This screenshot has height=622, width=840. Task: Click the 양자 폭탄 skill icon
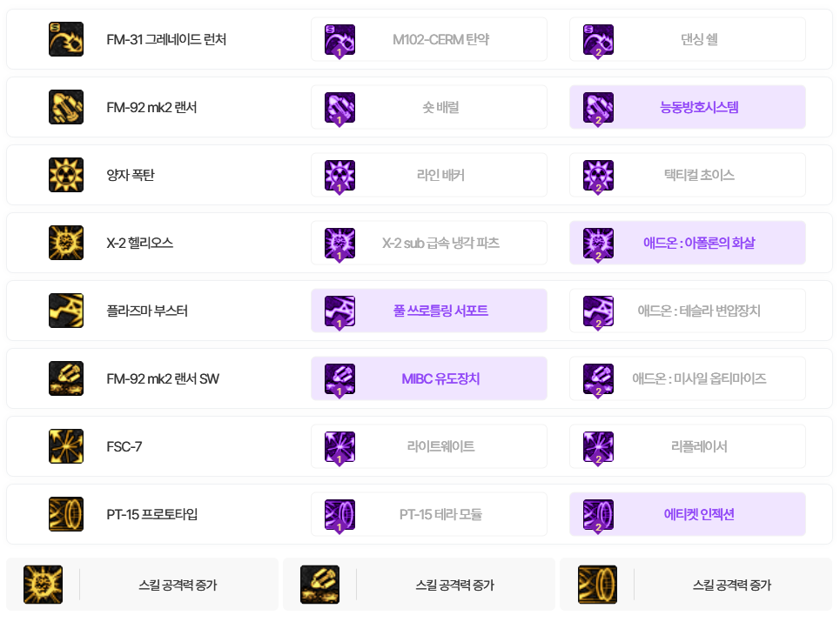click(66, 175)
